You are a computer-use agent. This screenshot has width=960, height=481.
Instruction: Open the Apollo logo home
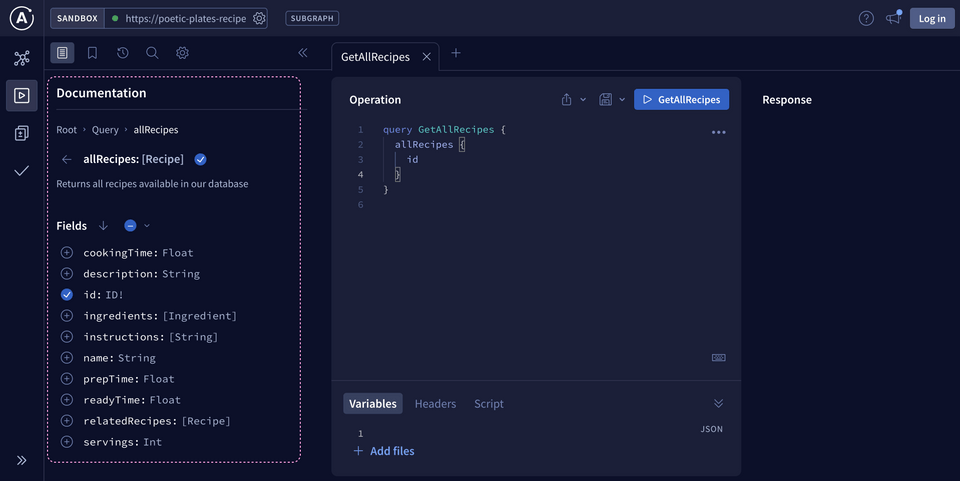click(x=21, y=18)
